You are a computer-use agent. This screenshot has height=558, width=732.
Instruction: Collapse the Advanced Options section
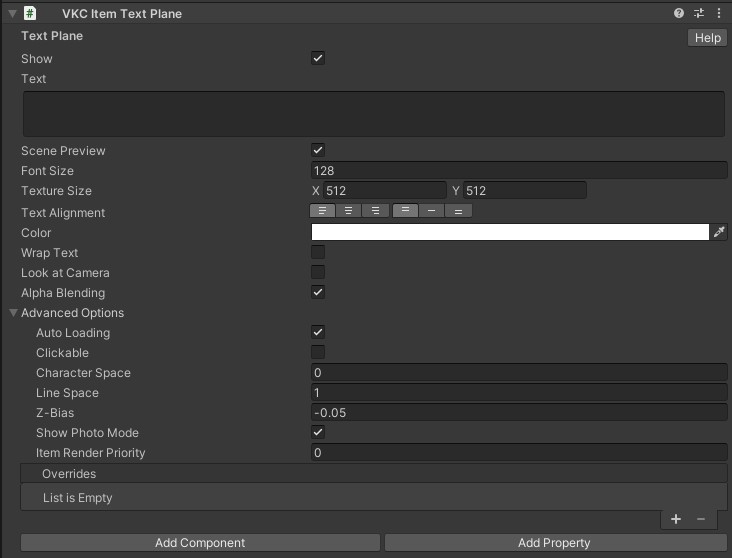pos(13,313)
